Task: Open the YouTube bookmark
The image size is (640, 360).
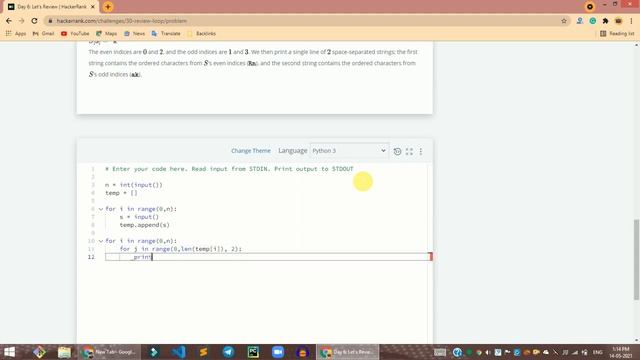Action: click(75, 33)
